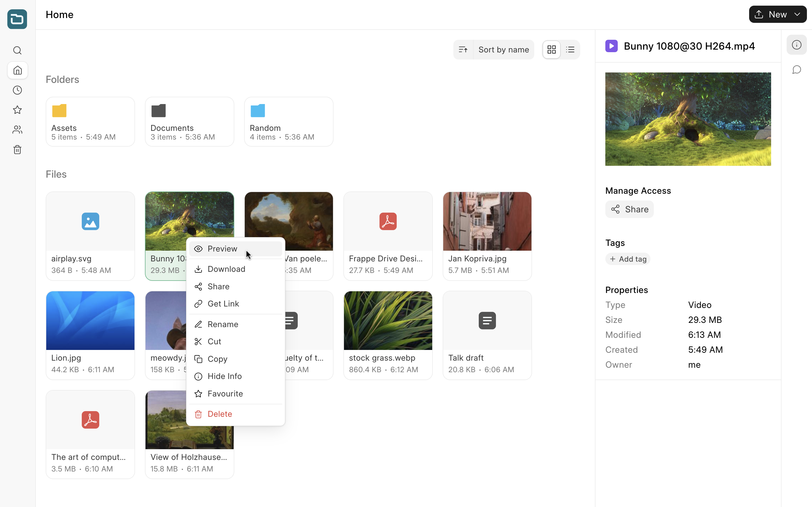
Task: Click the info panel icon
Action: click(796, 45)
